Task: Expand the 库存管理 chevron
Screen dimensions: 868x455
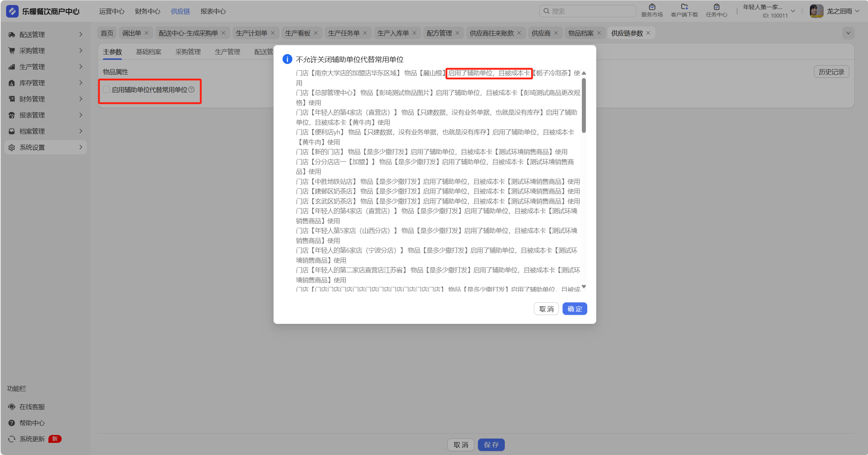Action: [81, 83]
